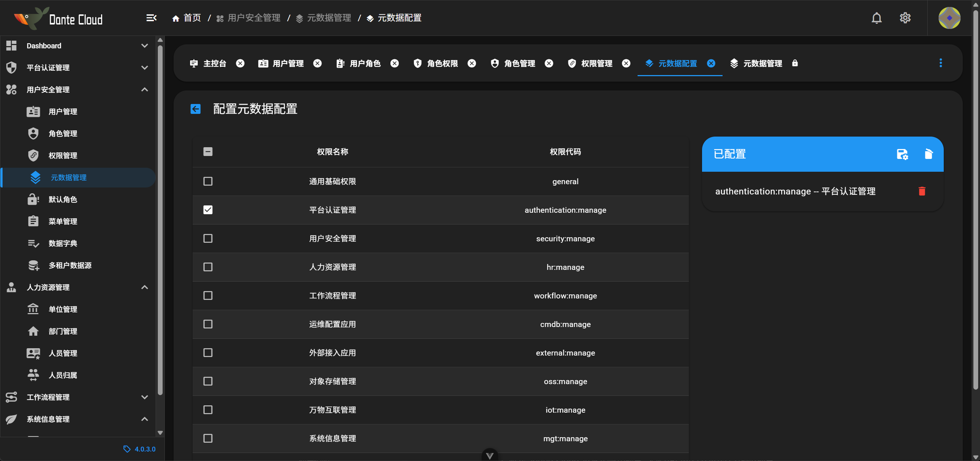This screenshot has width=980, height=461.
Task: Uncheck the 平台认证管理 permission checkbox
Action: [208, 209]
